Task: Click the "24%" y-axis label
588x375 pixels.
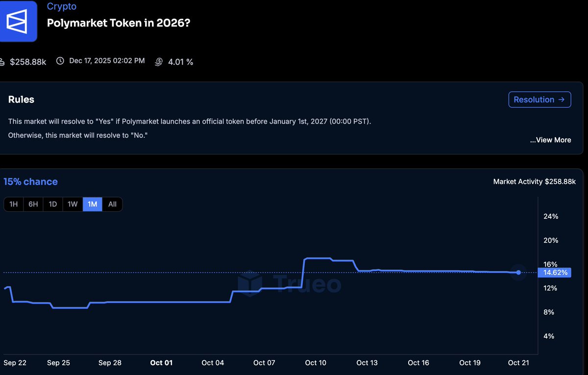Action: click(551, 217)
